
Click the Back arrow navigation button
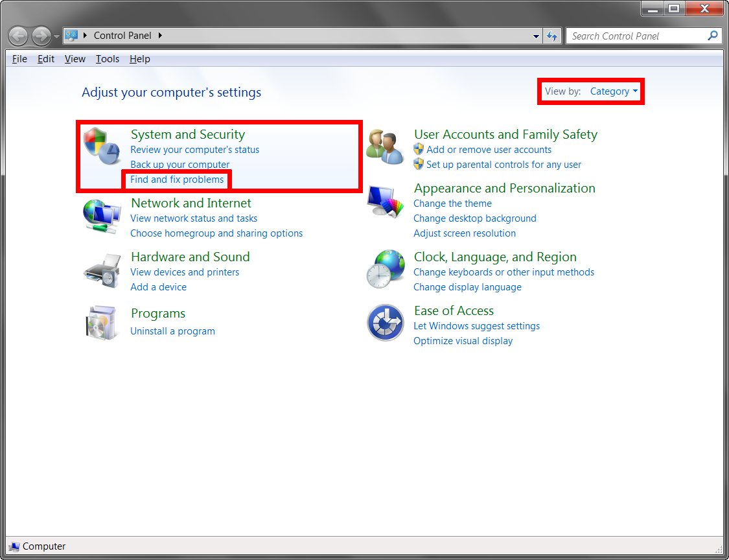click(x=19, y=36)
